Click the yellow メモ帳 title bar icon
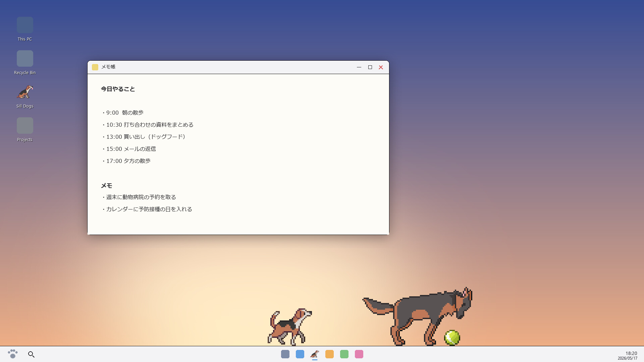644x362 pixels. click(x=95, y=67)
